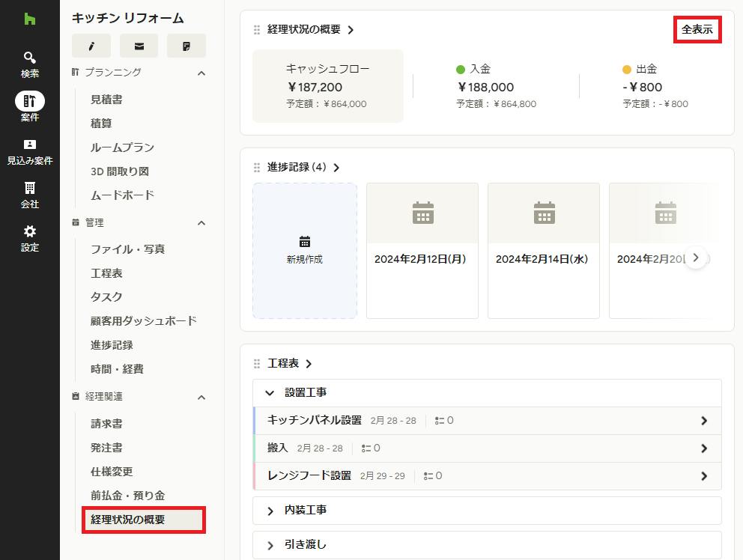This screenshot has height=560, width=743.
Task: Click the pencil edit icon button
Action: (91, 46)
